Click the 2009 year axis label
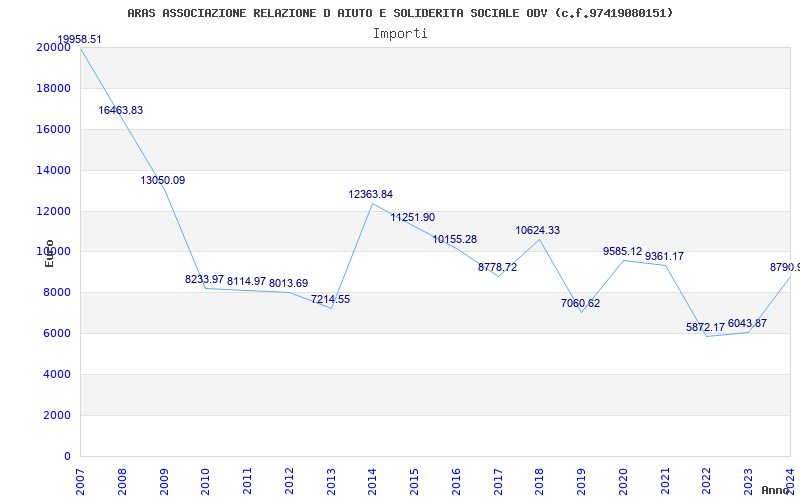Screen dimensions: 800x500 [164, 482]
